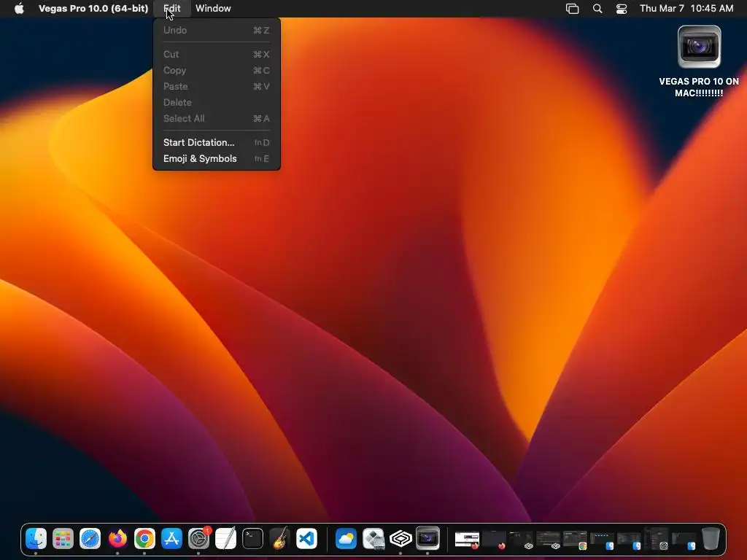Viewport: 747px width, 560px height.
Task: Select the VEGAS PRO 10 ON MAC desktop icon
Action: click(x=699, y=61)
